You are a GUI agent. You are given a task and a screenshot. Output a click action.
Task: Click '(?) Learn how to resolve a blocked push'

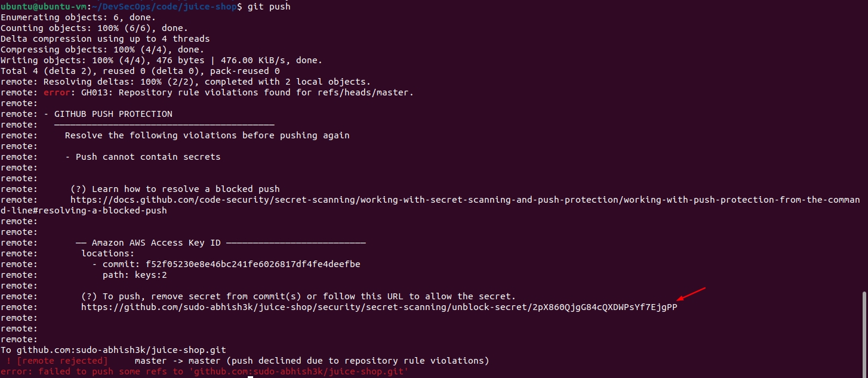tap(175, 189)
